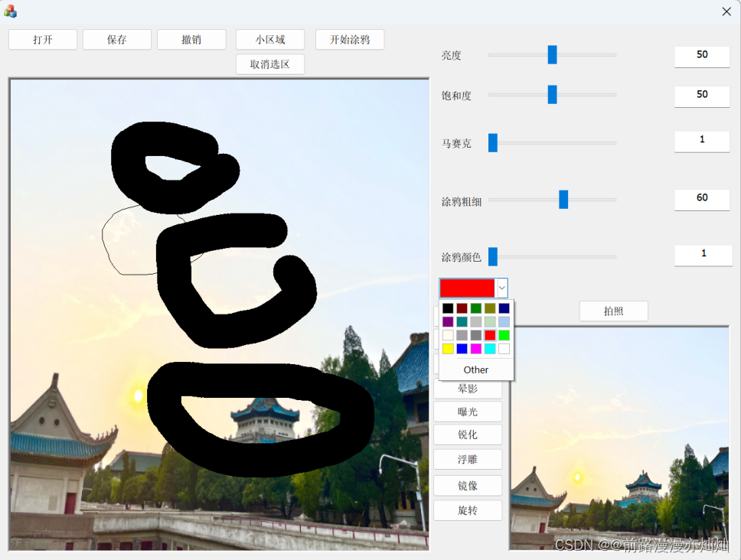Click 镜像 to mirror the image
This screenshot has width=741, height=560.
(x=468, y=485)
